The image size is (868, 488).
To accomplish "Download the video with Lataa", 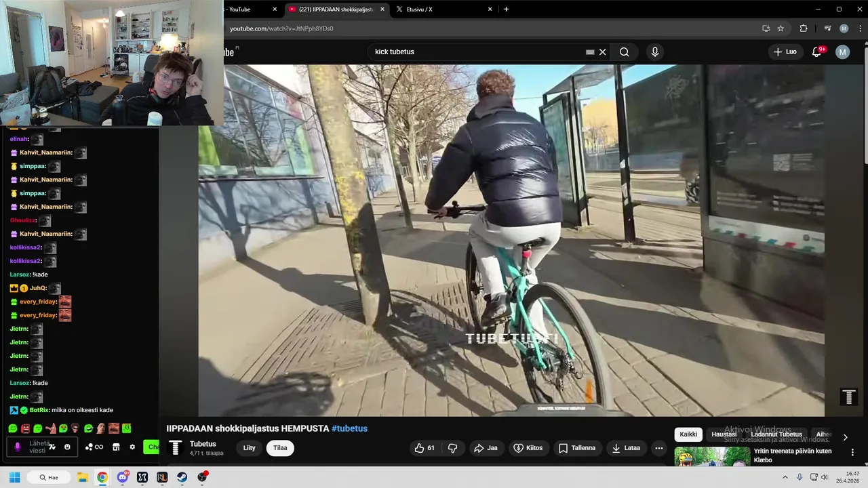I will 625,448.
